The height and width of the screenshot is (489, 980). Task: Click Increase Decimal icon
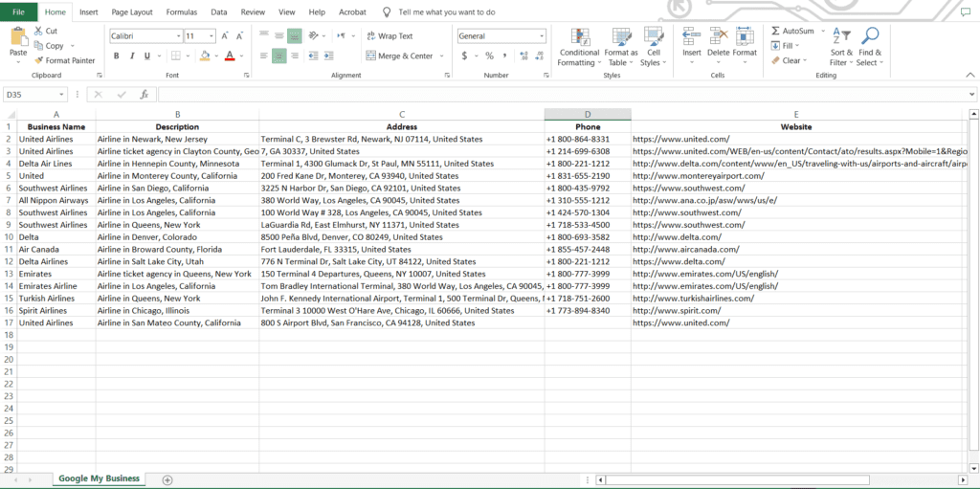pos(523,56)
